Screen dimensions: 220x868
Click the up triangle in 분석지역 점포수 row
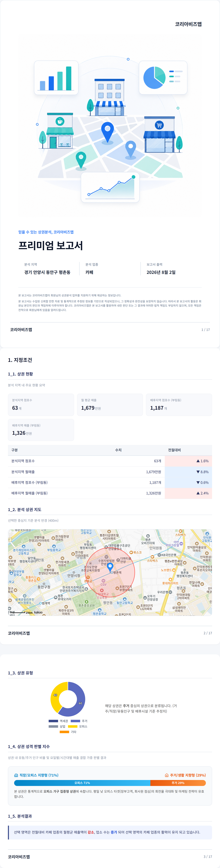click(198, 461)
